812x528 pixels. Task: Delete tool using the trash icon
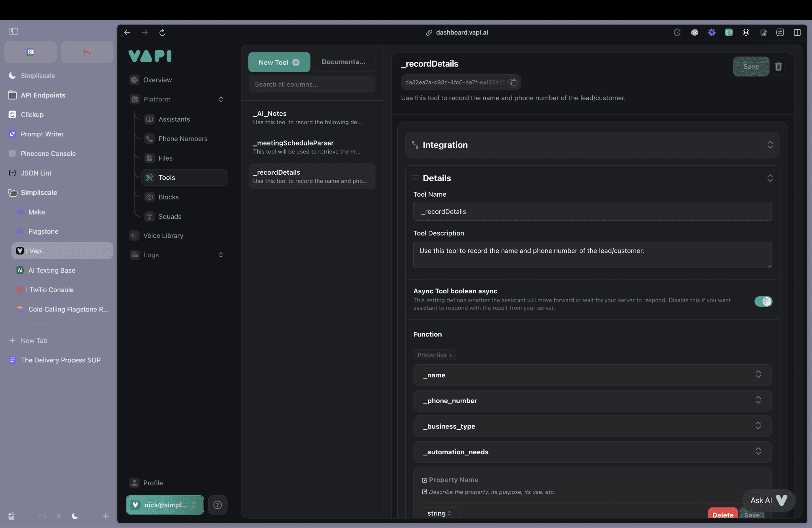pyautogui.click(x=778, y=66)
